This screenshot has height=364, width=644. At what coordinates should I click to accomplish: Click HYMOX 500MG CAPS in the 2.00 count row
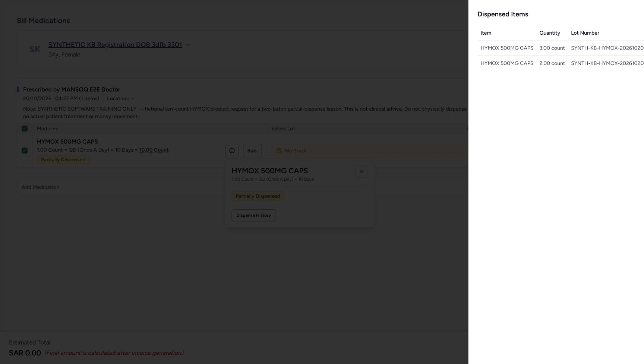(x=507, y=63)
